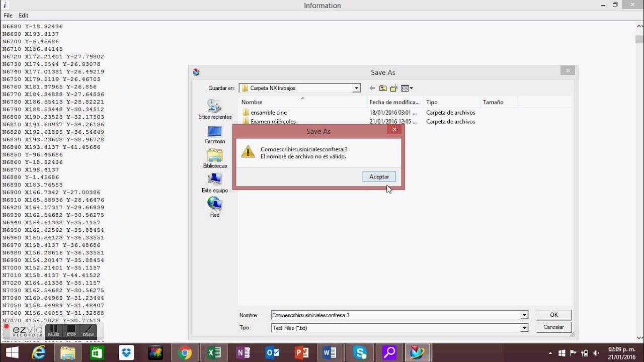Viewport: 644px width, 362px height.
Task: Expand the Nombre filename dropdown arrow
Action: click(524, 315)
